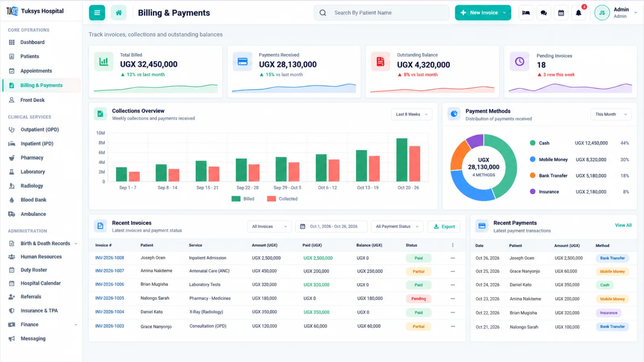644x362 pixels.
Task: Click the New Invoice button
Action: coord(483,13)
